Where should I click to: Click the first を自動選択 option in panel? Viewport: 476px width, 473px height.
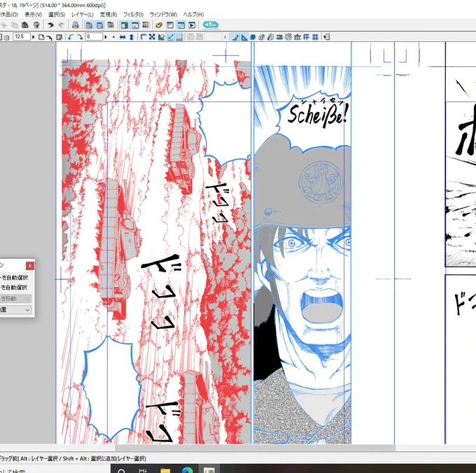click(14, 277)
